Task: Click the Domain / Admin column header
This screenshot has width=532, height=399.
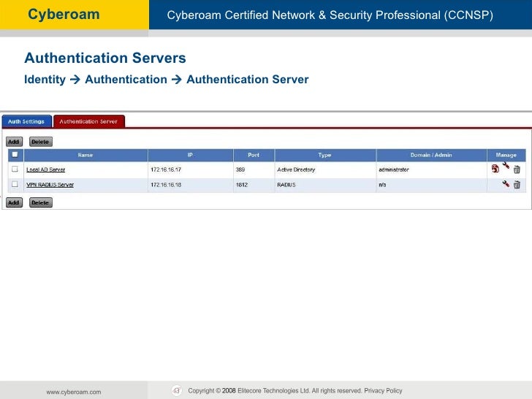Action: pos(431,155)
